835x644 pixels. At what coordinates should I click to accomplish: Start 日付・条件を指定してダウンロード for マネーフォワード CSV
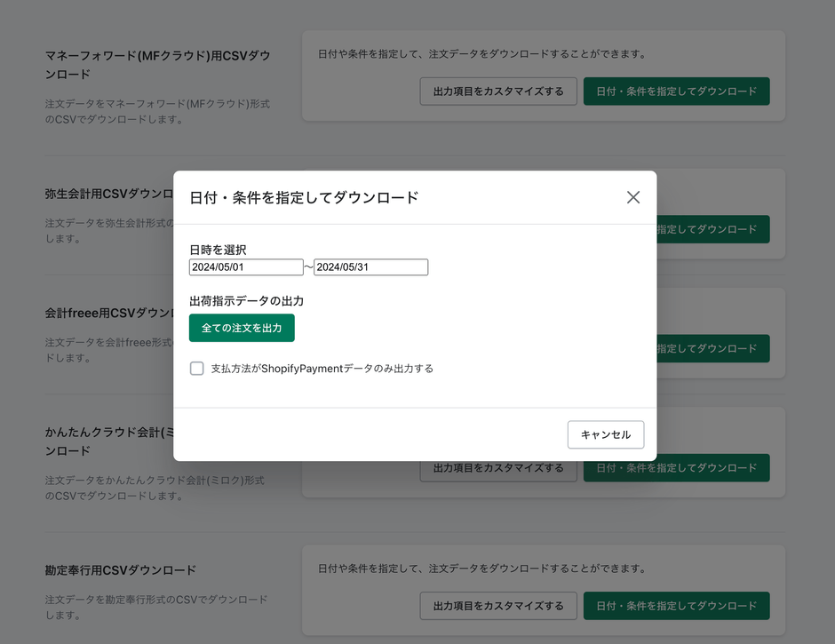coord(677,91)
